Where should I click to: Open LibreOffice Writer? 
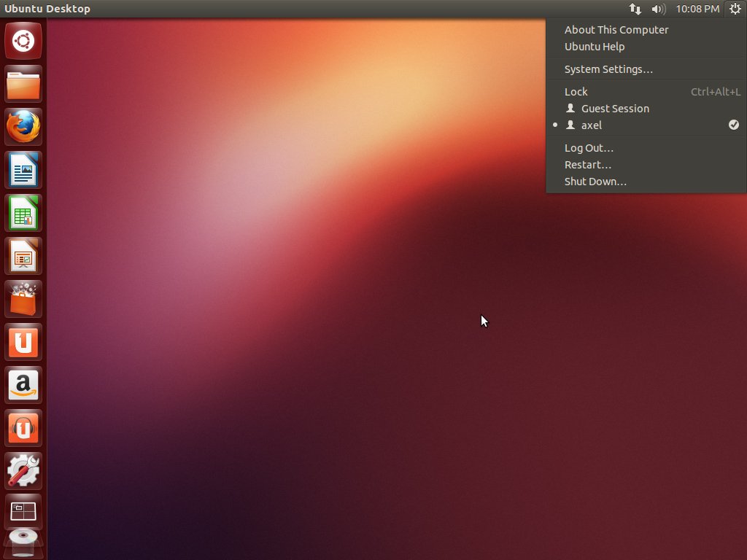pos(23,170)
